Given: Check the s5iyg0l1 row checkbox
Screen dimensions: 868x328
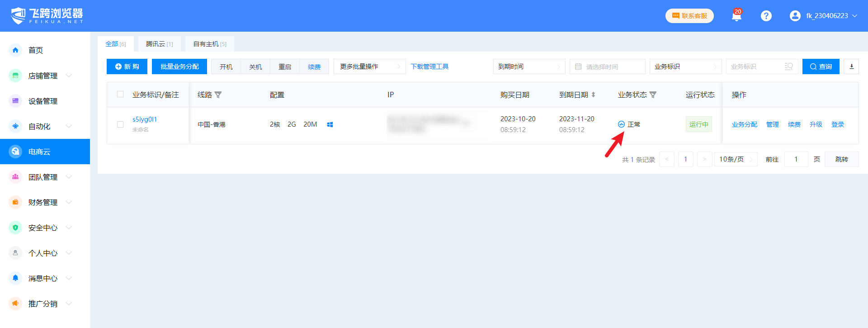Looking at the screenshot, I should 120,124.
